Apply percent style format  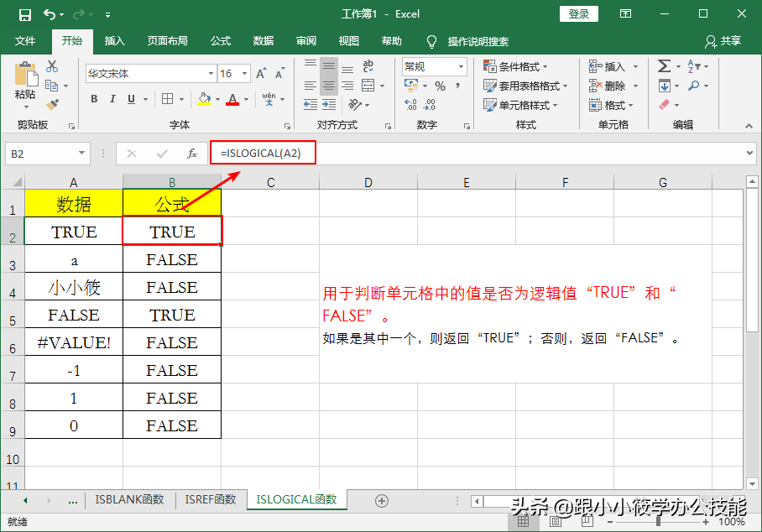(441, 86)
